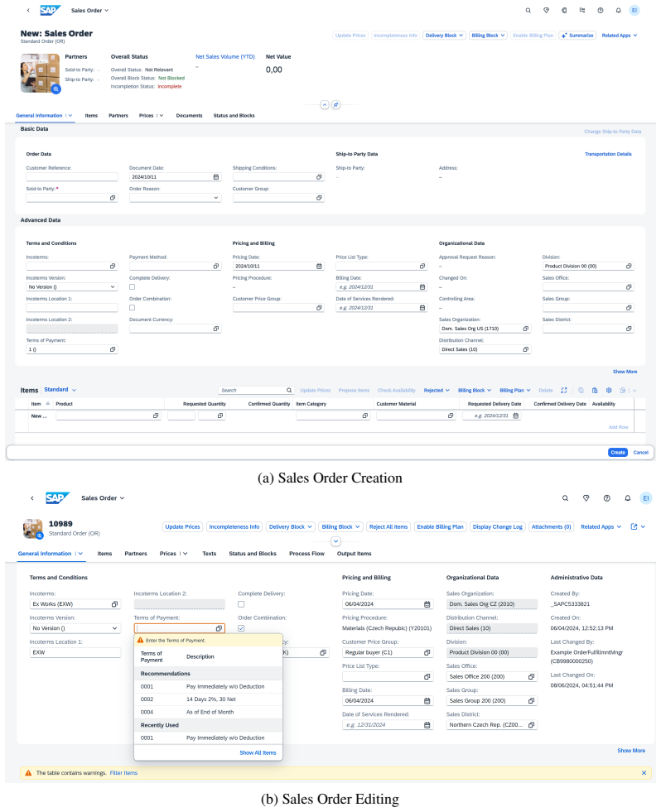The height and width of the screenshot is (812, 661).
Task: Open value help for Customer Group in Creation screen
Action: point(319,198)
